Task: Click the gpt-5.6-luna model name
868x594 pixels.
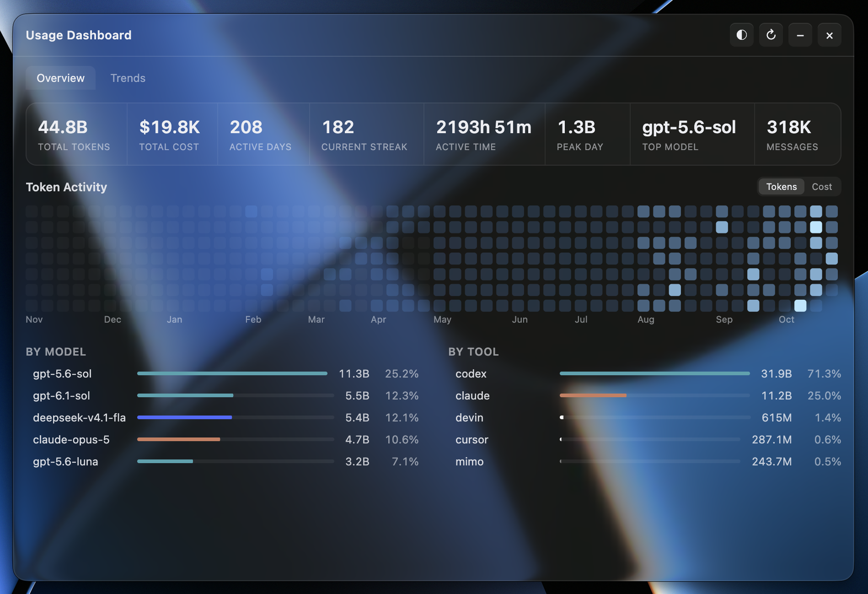Action: coord(65,462)
